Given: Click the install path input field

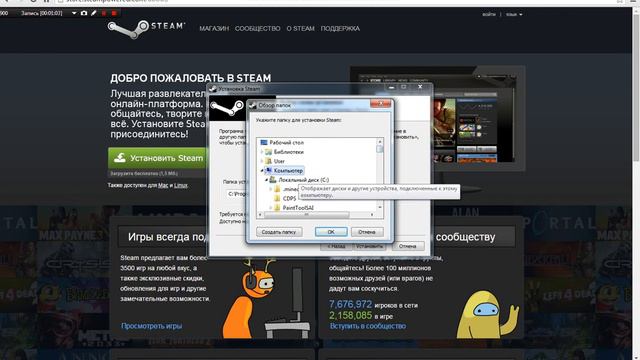Looking at the screenshot, I should coord(237,194).
